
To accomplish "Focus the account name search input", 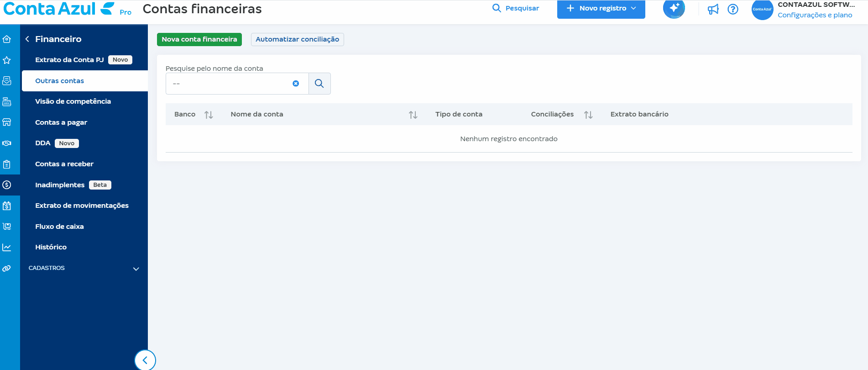I will click(228, 84).
